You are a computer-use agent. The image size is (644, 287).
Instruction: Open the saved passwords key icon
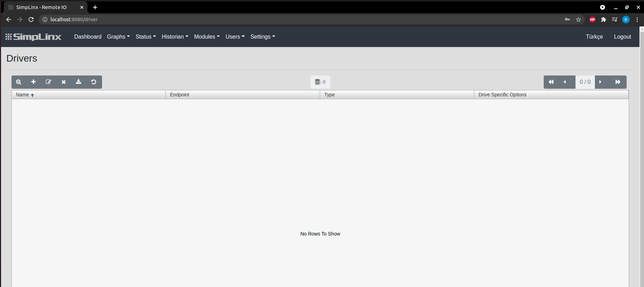point(567,19)
